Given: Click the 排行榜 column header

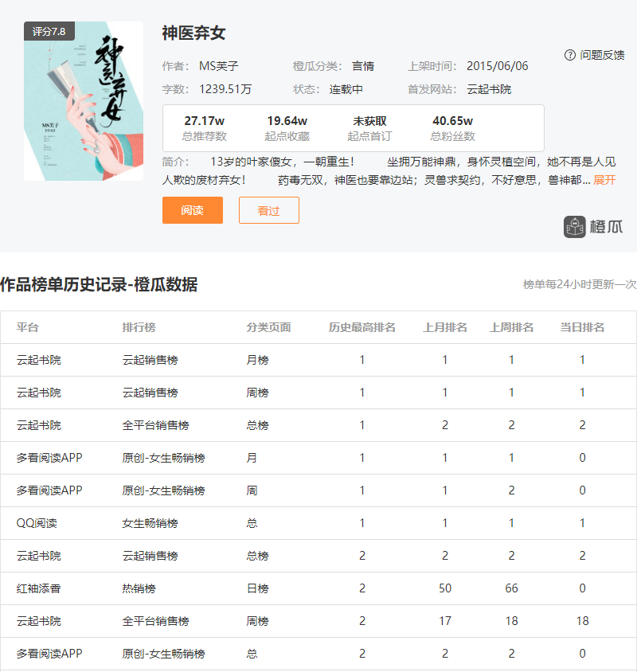Looking at the screenshot, I should [139, 327].
